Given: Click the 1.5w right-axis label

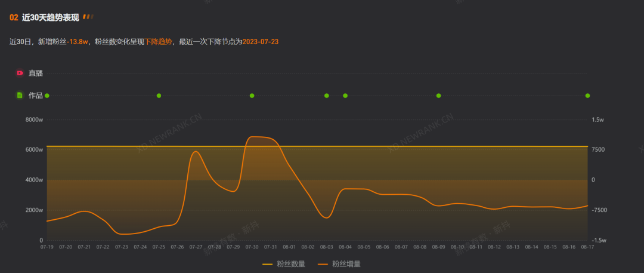Looking at the screenshot, I should click(597, 120).
